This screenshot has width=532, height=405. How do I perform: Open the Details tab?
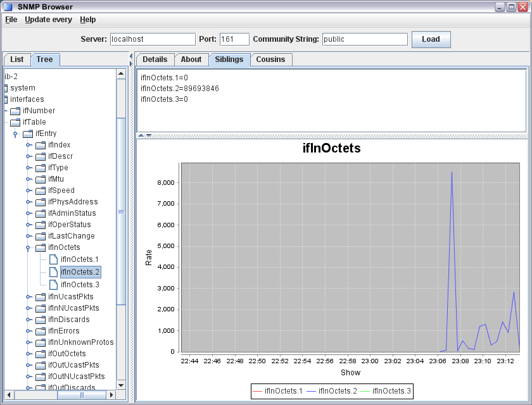coord(155,59)
